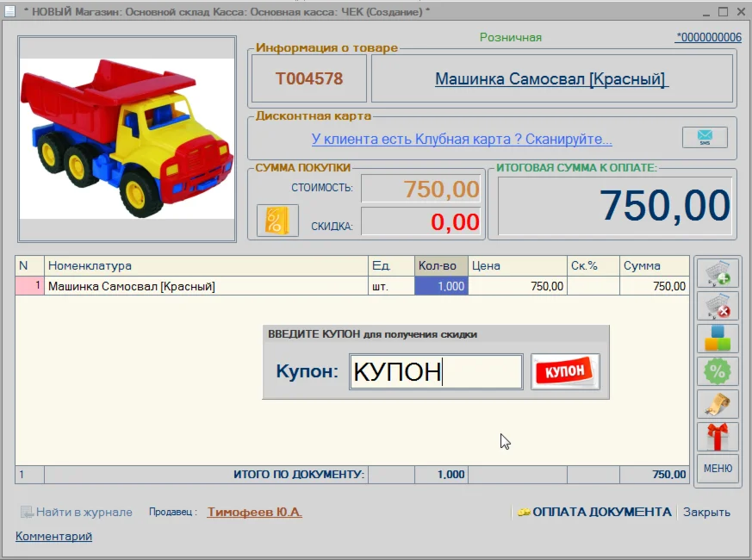
Task: Click the Клубная карта scan link
Action: tap(462, 139)
